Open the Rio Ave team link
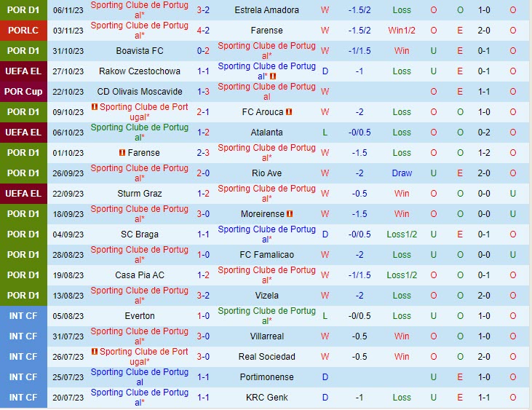 click(x=266, y=173)
